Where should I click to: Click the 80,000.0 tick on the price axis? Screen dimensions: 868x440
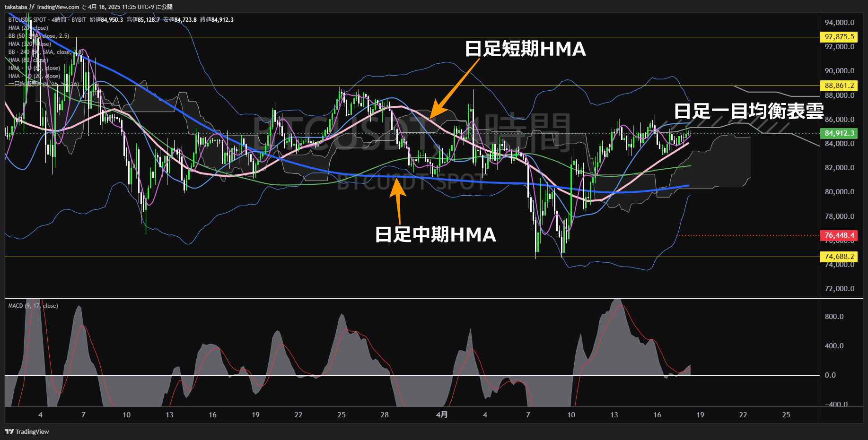(x=840, y=192)
